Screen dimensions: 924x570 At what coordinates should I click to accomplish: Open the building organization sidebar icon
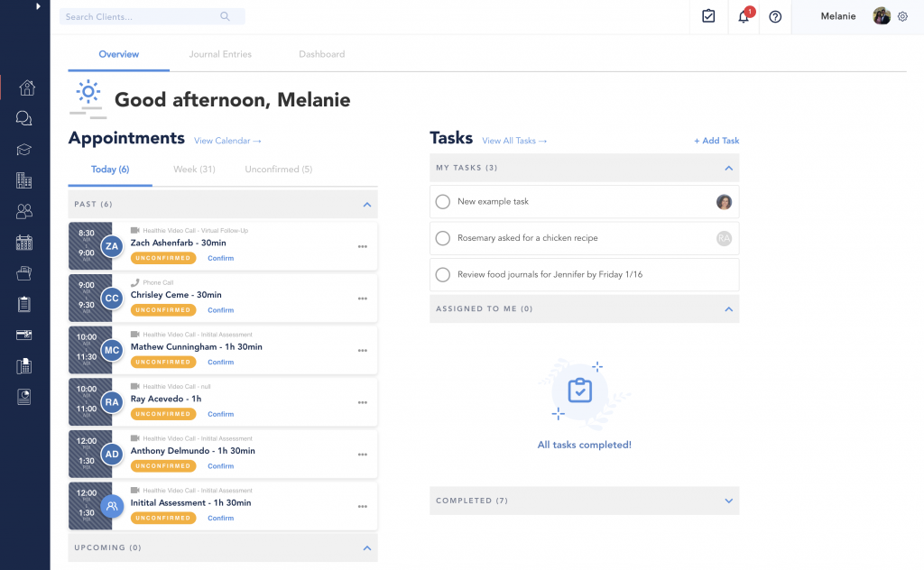tap(24, 180)
